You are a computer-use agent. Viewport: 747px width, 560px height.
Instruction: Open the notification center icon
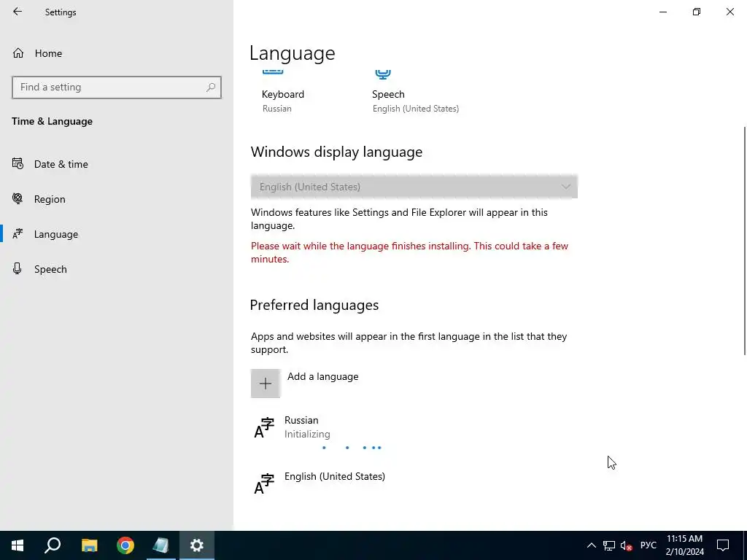point(723,545)
